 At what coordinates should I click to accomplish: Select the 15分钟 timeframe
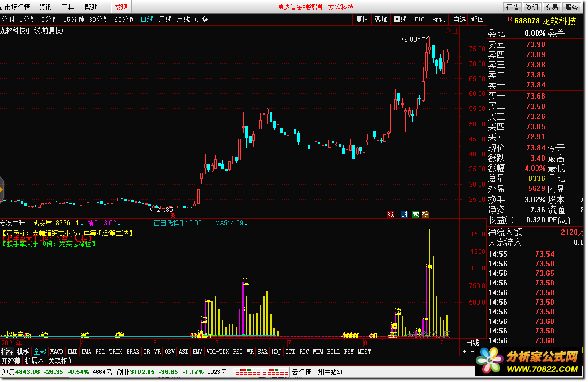74,20
